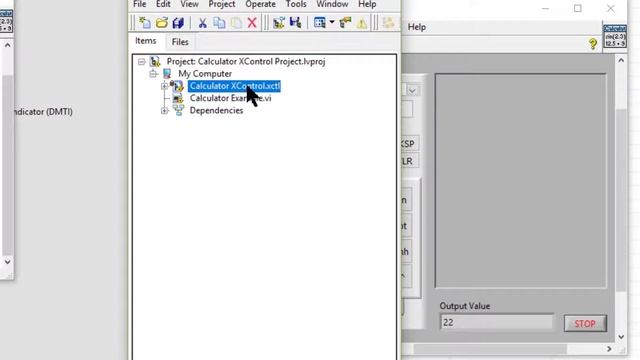Image resolution: width=640 pixels, height=360 pixels.
Task: Open the View menu
Action: [189, 4]
